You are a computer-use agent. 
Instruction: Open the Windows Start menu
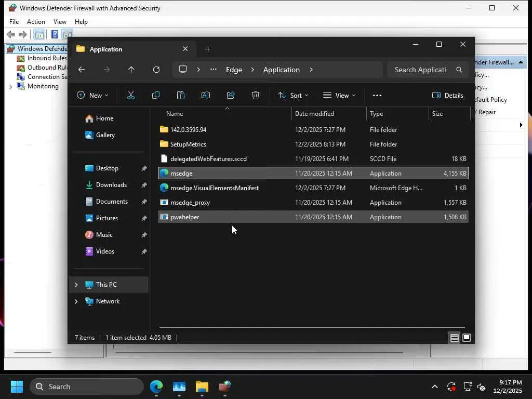(17, 387)
